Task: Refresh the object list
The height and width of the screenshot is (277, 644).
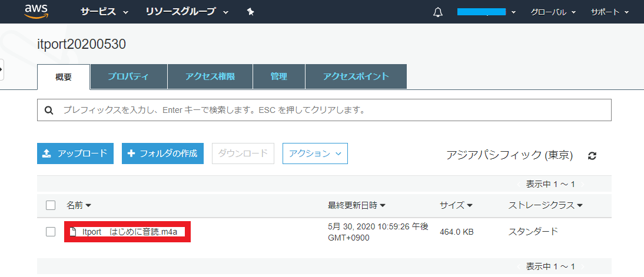Action: [x=592, y=155]
